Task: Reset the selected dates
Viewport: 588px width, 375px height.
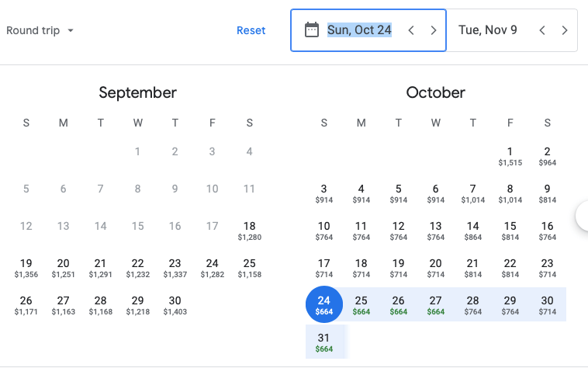Action: (x=251, y=30)
